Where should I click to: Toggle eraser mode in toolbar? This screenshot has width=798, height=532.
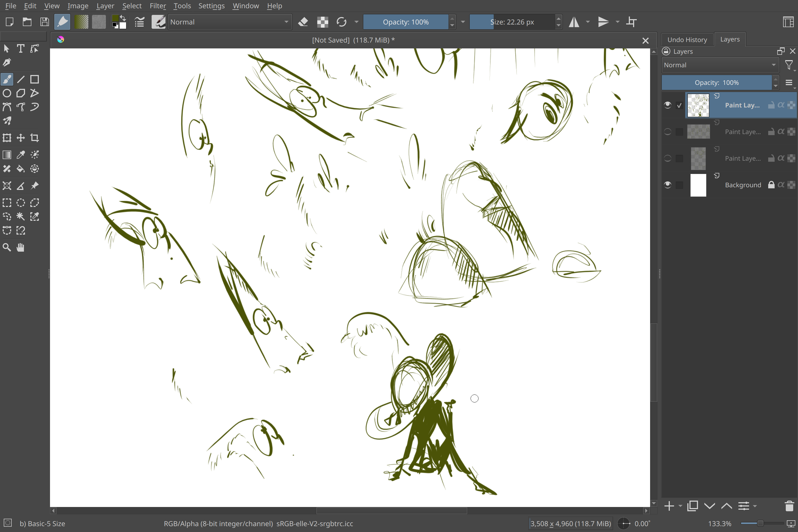303,22
